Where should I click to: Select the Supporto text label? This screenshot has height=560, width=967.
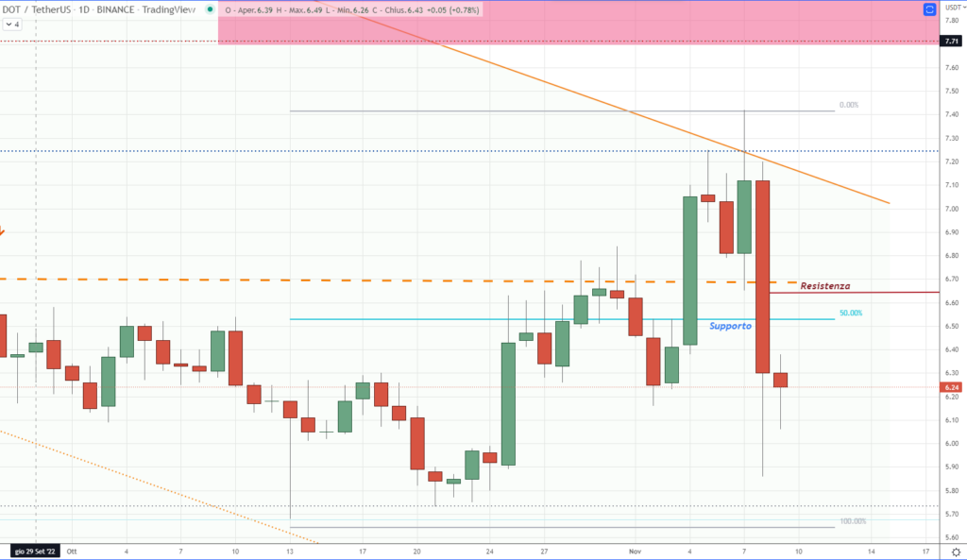tap(730, 325)
